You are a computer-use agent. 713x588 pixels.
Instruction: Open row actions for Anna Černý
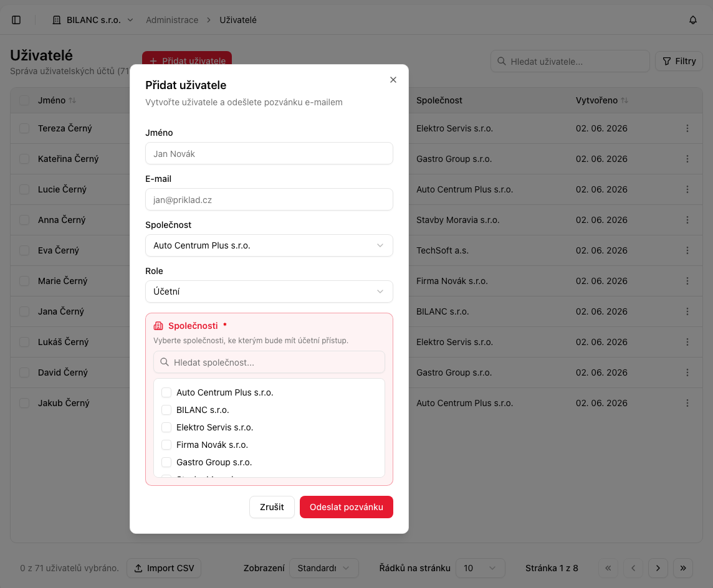tap(687, 220)
